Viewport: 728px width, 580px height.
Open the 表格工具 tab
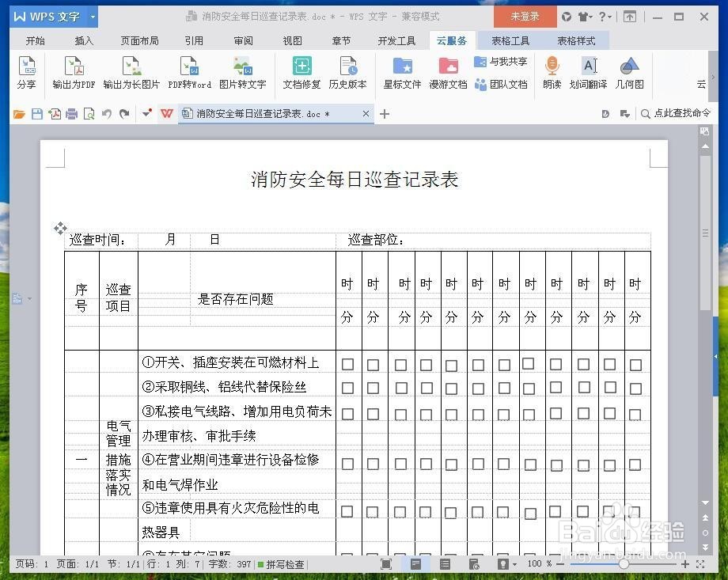click(x=510, y=41)
